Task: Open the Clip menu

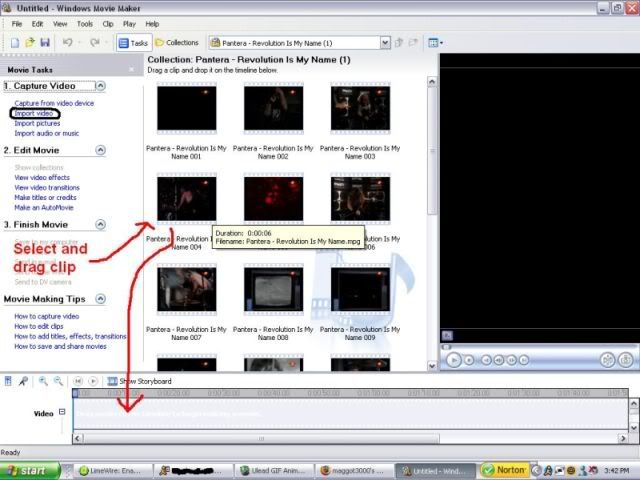Action: [x=108, y=24]
